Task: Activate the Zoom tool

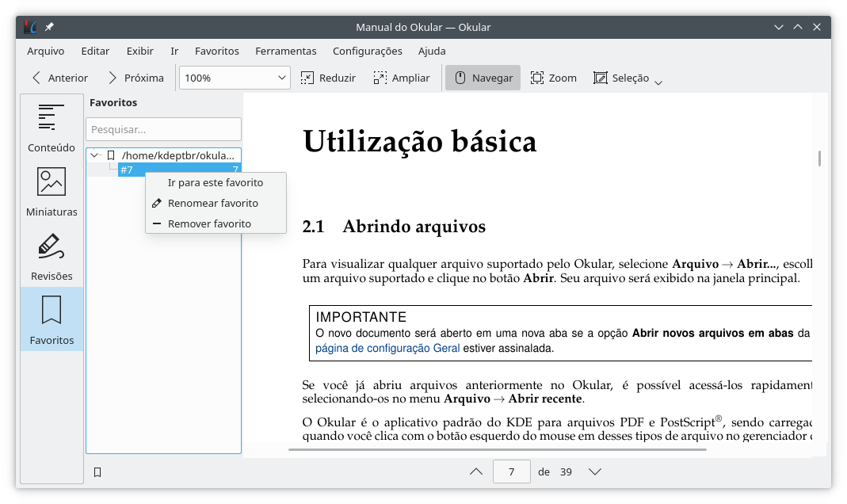Action: click(x=553, y=78)
